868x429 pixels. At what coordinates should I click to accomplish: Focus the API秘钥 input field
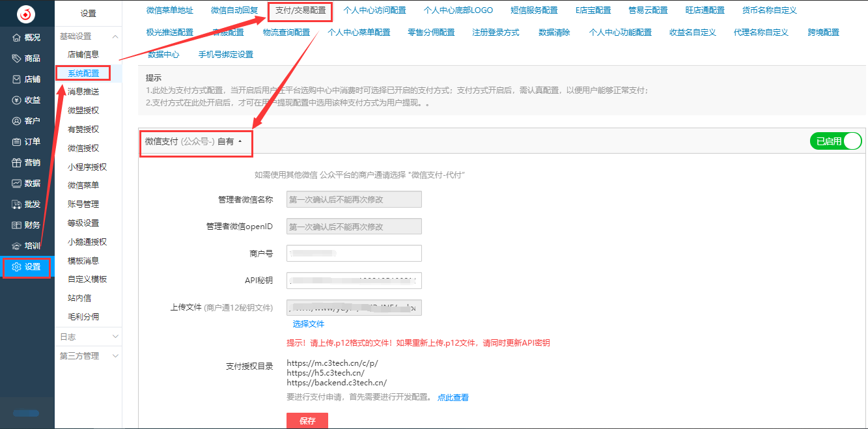click(354, 281)
